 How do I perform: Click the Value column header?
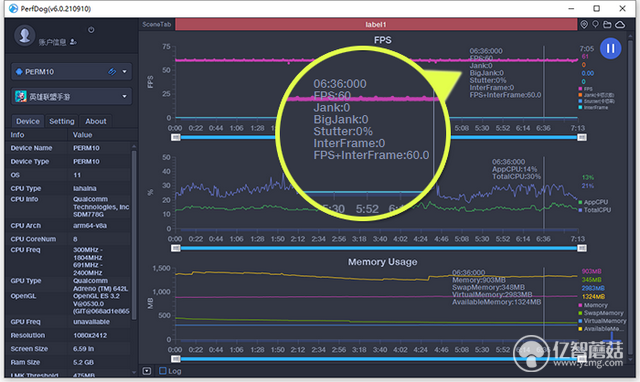(x=82, y=135)
